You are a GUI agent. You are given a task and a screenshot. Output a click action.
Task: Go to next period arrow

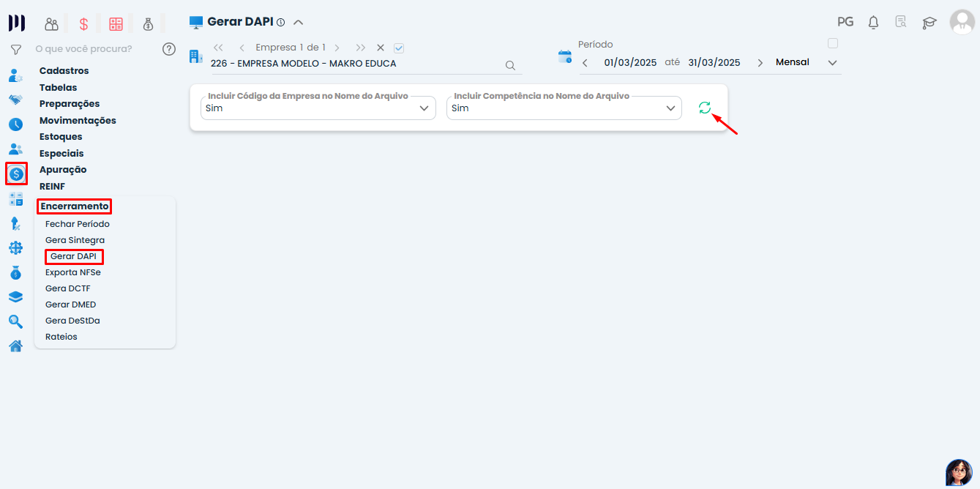760,63
